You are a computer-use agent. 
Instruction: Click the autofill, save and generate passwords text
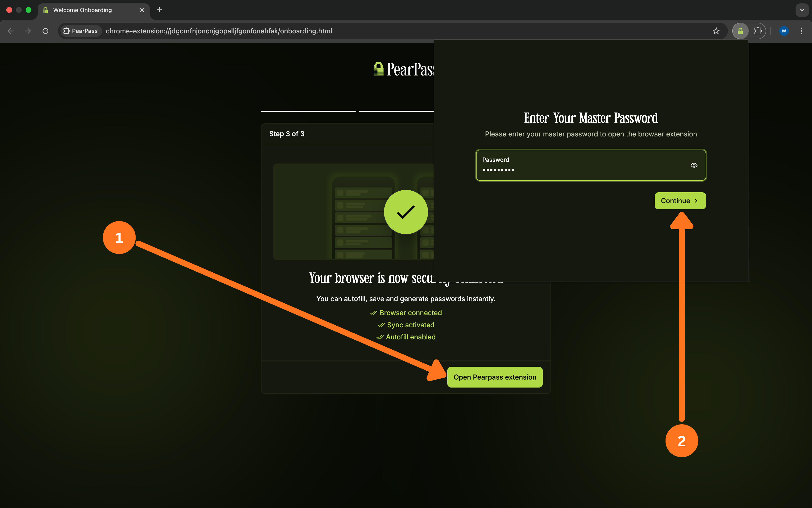coord(406,299)
